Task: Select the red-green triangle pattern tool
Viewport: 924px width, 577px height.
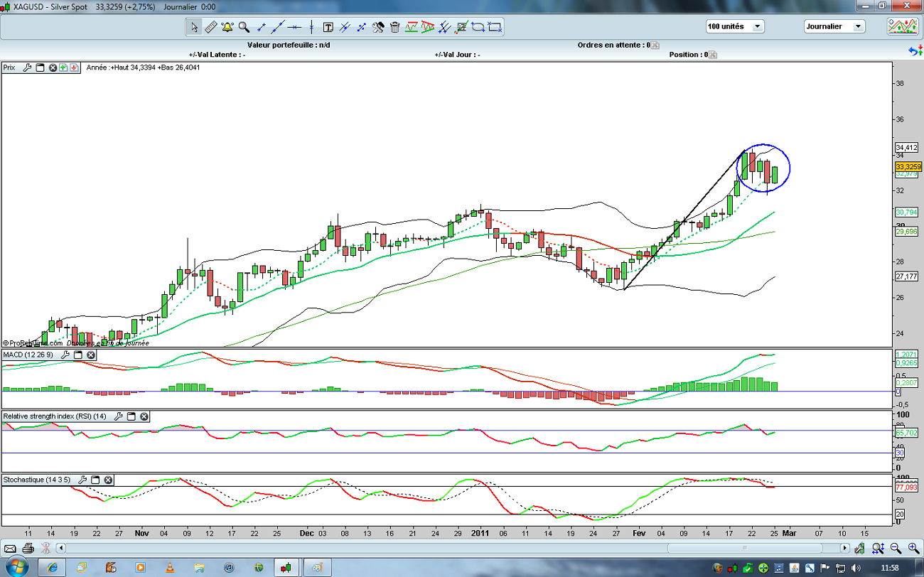Action: coord(428,27)
